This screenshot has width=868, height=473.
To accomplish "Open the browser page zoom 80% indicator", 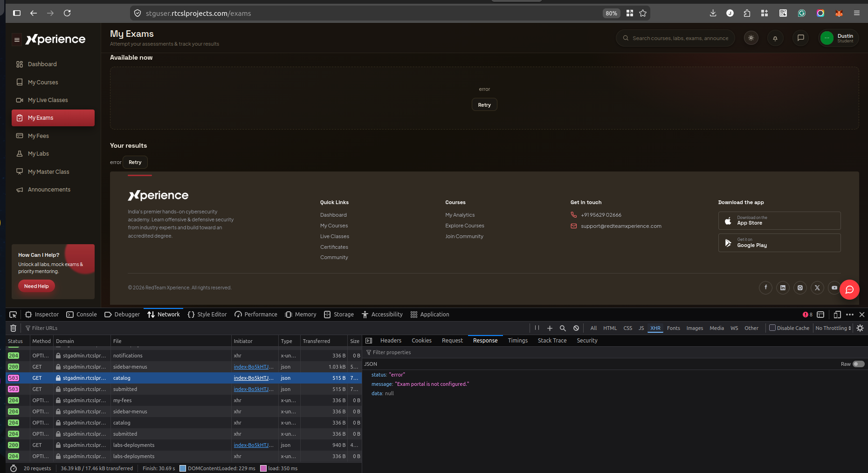I will click(x=611, y=13).
